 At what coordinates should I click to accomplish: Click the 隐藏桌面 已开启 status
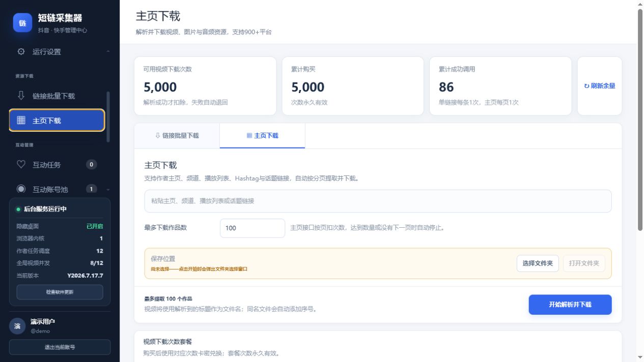pyautogui.click(x=95, y=226)
